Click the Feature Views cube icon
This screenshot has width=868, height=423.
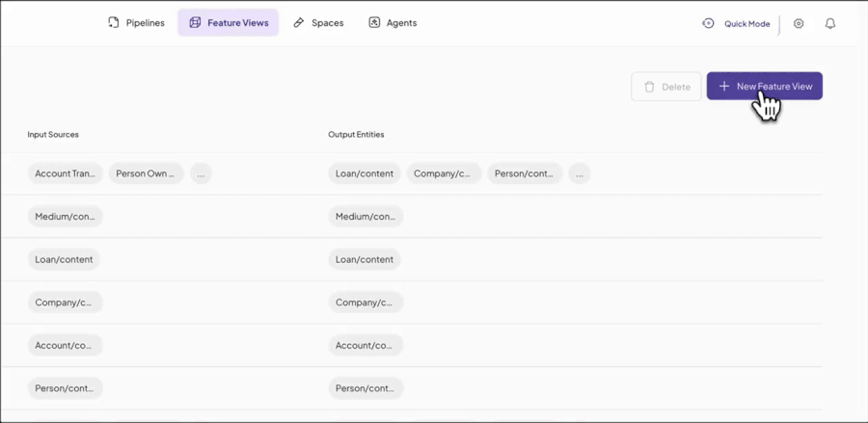pyautogui.click(x=195, y=23)
